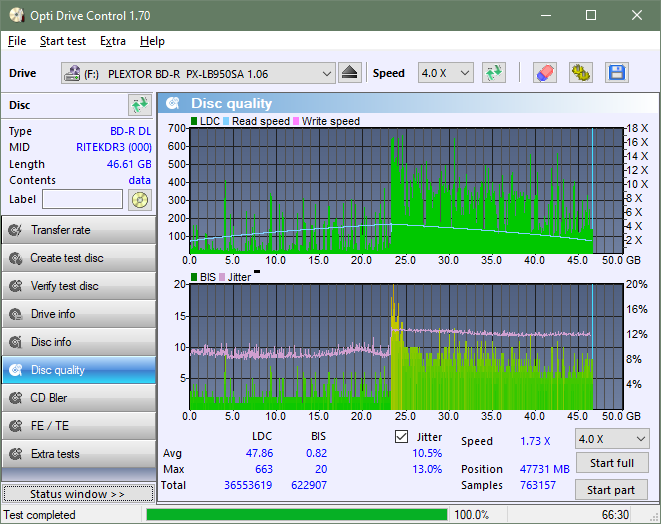Click the LDC Total value 36553619
Screen dimensions: 661x524
[x=248, y=485]
